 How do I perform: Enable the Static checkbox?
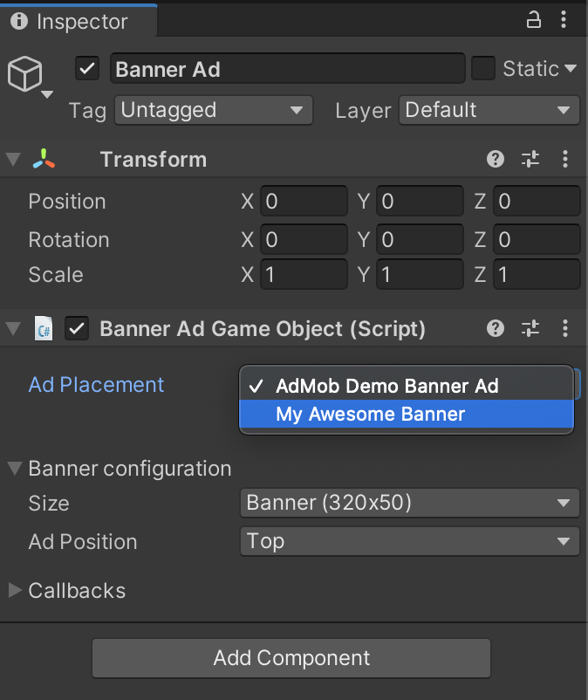[x=483, y=68]
